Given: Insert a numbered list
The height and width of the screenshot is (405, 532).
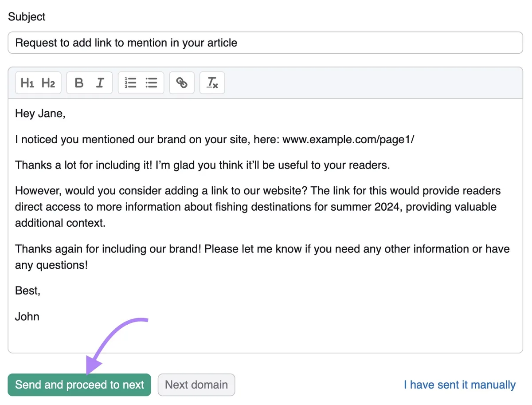Looking at the screenshot, I should point(130,83).
